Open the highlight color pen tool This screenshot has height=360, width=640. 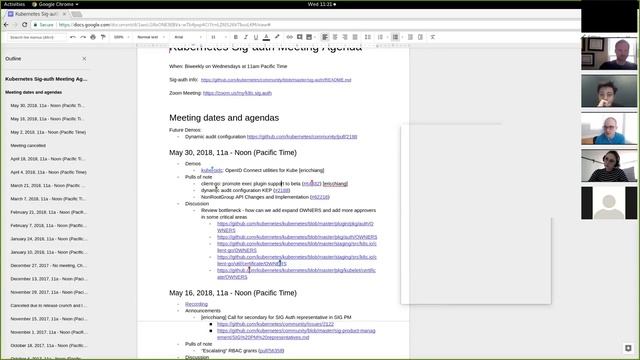tap(277, 37)
